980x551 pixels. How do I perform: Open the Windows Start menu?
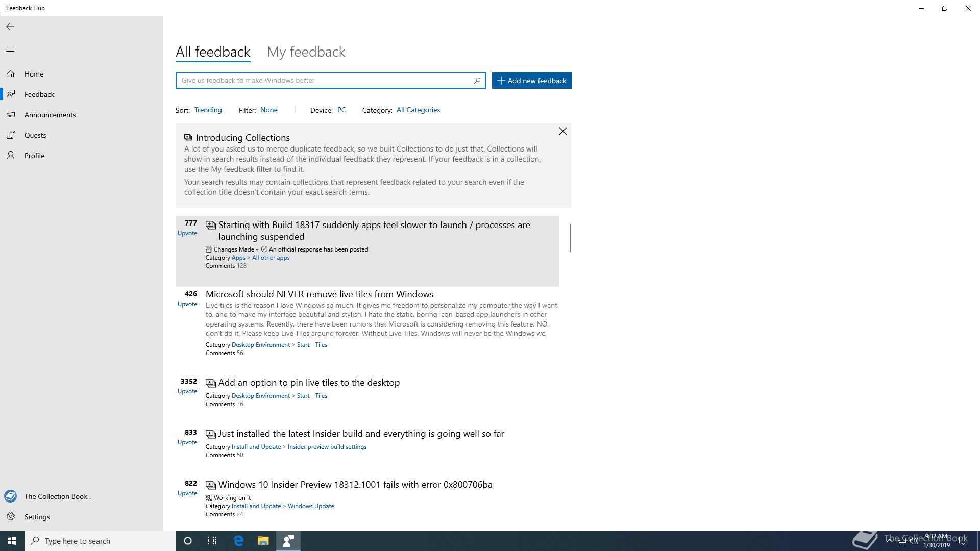(12, 541)
